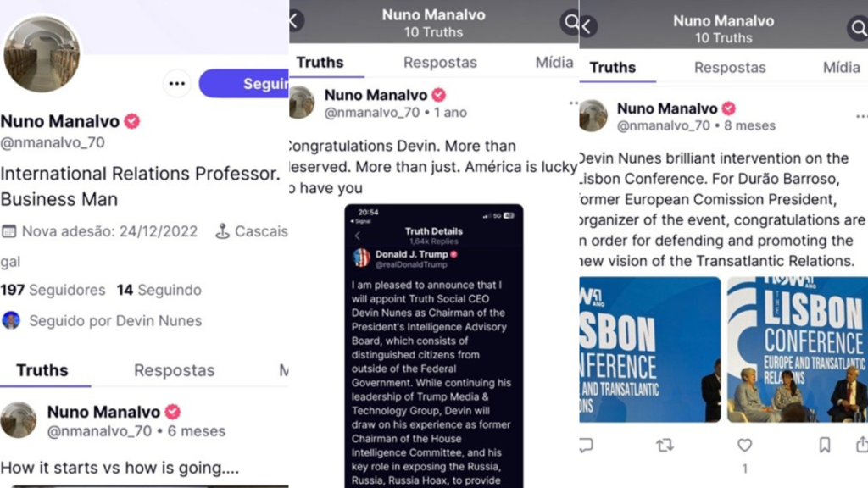This screenshot has width=868, height=488.
Task: Click reply icon under Lisbon Conference post
Action: click(586, 444)
